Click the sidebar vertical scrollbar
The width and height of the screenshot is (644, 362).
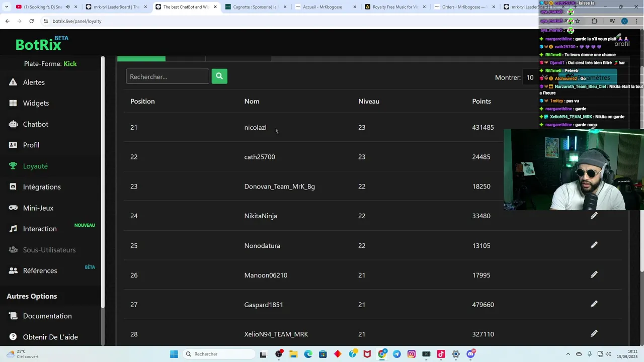pyautogui.click(x=103, y=181)
